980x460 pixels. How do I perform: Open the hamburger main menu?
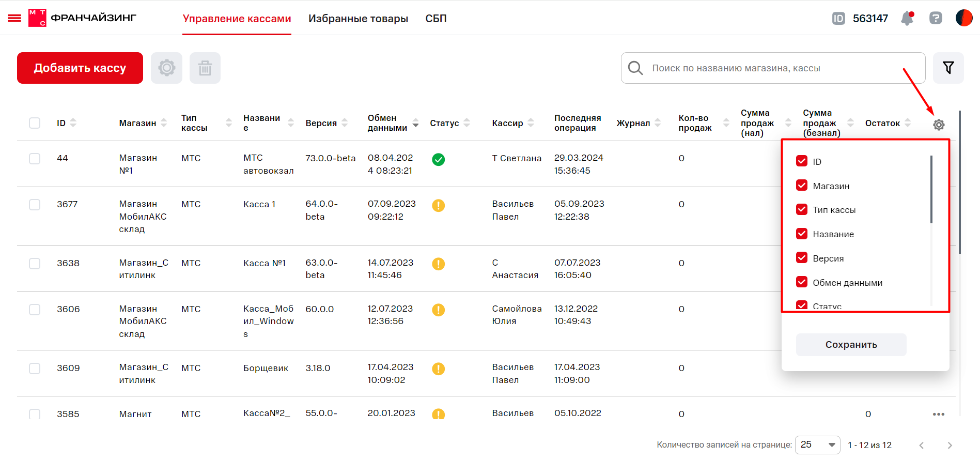click(x=14, y=18)
